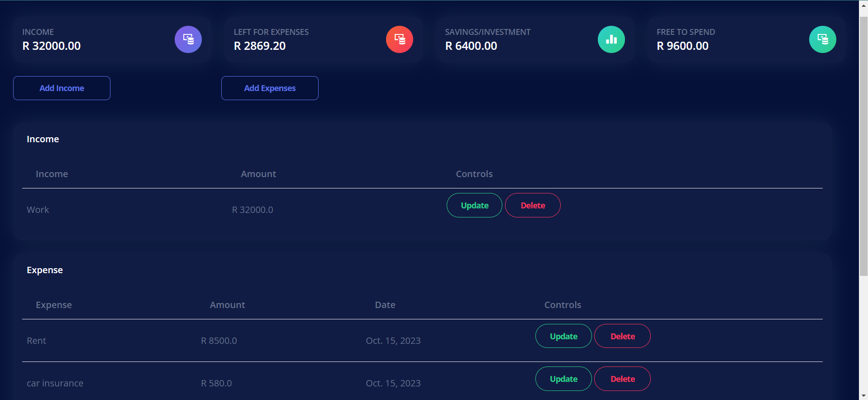This screenshot has height=400, width=868.
Task: Open the Add Income form
Action: 62,88
